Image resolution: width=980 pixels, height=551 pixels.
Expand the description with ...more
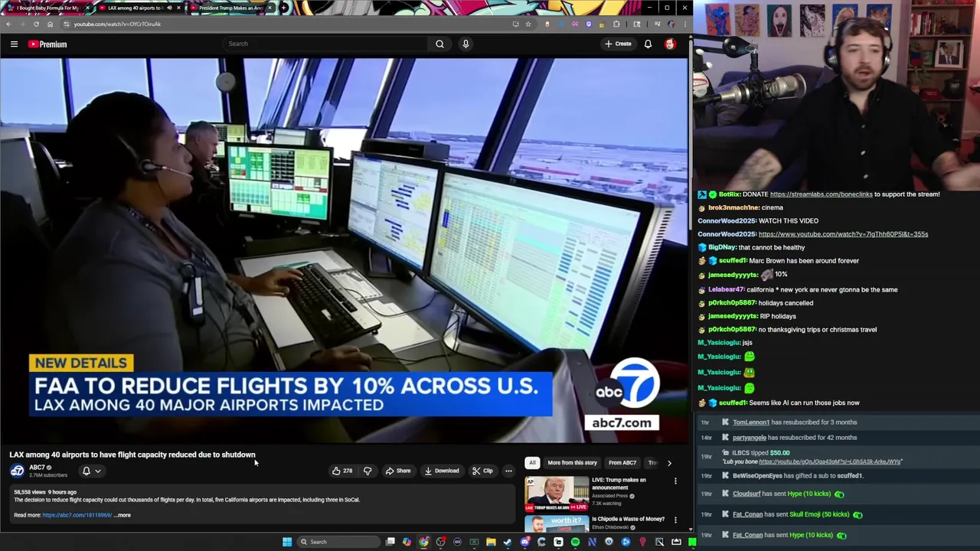click(123, 515)
